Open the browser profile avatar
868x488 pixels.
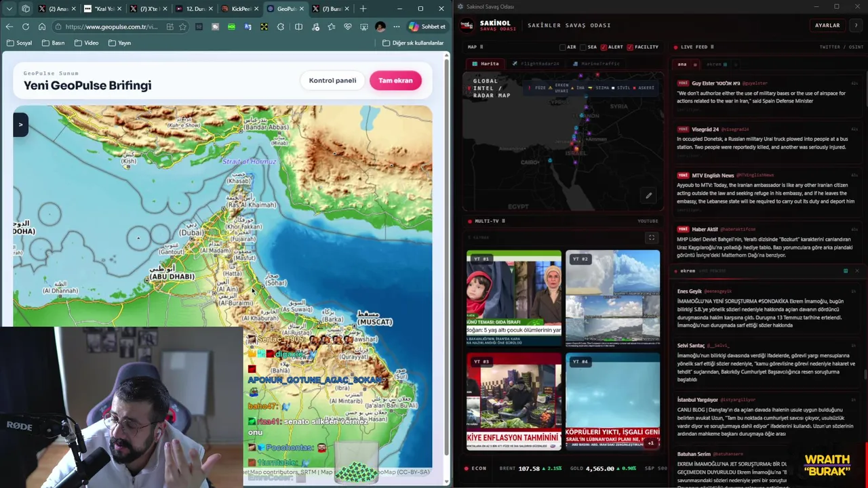(x=380, y=26)
